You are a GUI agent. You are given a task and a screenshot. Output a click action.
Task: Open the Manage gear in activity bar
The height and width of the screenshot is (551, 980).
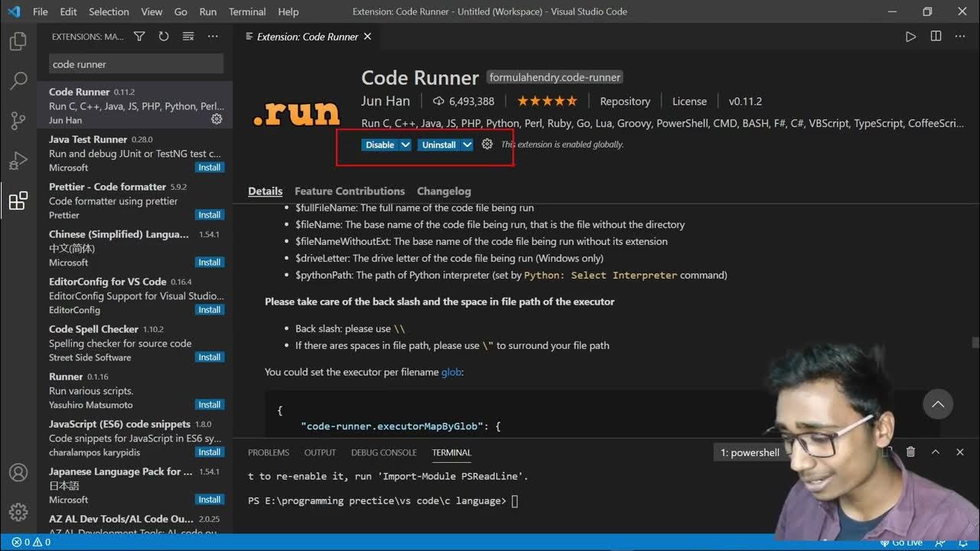click(18, 512)
